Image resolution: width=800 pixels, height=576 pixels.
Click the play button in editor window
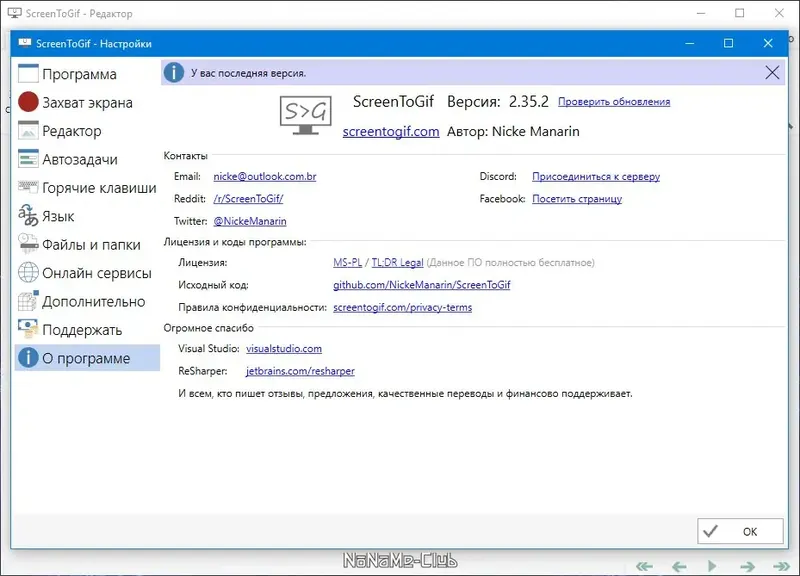[712, 566]
